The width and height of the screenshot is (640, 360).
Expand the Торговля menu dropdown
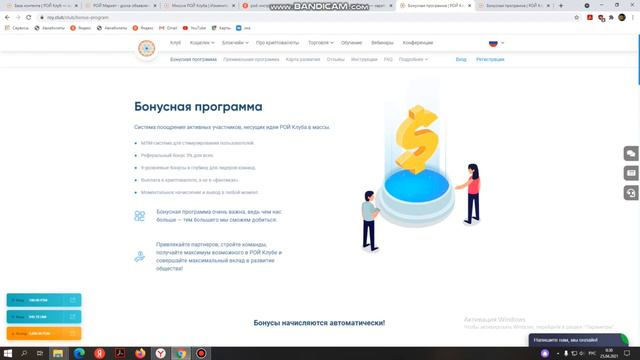[321, 43]
